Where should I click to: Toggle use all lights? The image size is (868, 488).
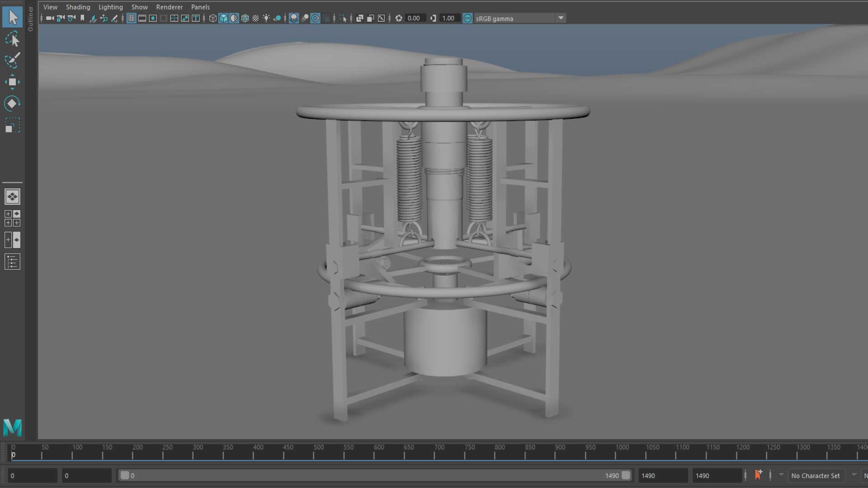[x=266, y=18]
